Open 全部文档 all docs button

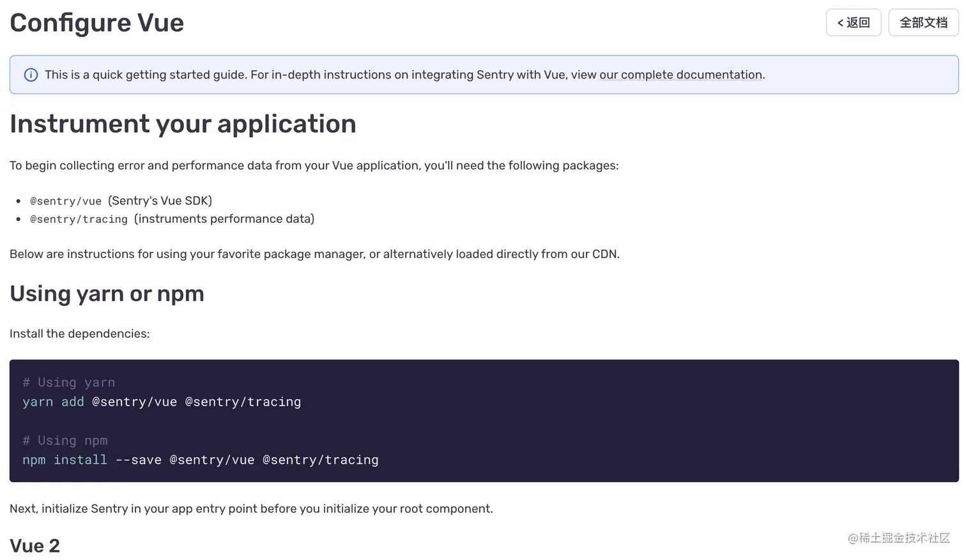pyautogui.click(x=923, y=22)
